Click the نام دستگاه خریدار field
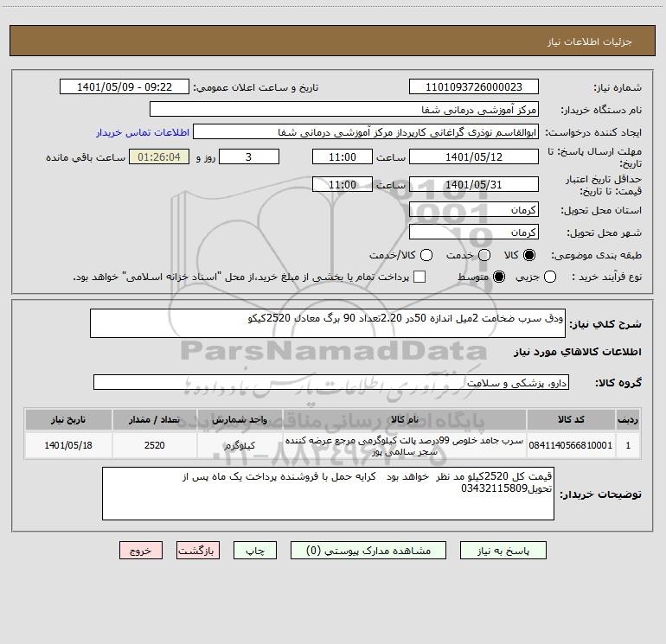The width and height of the screenshot is (666, 644). [344, 110]
